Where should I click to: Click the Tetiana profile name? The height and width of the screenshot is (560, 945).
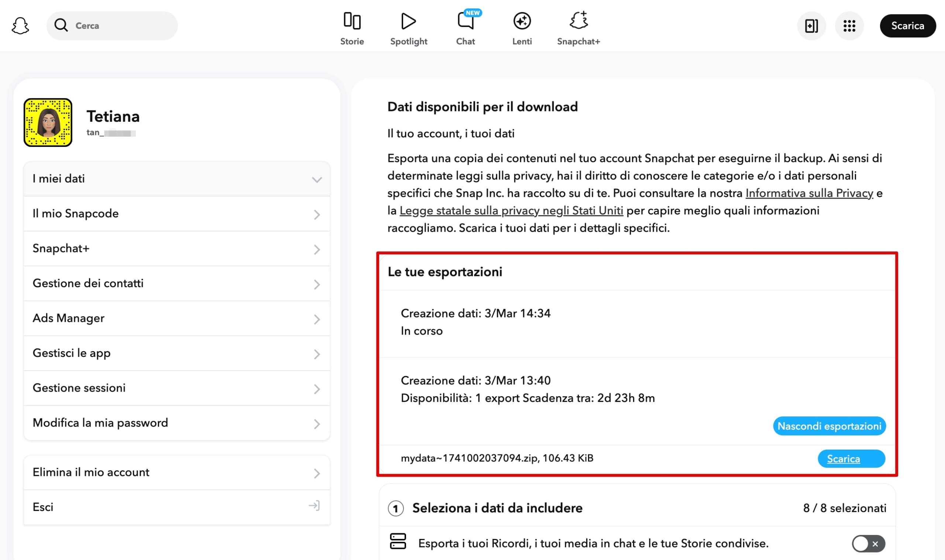click(x=113, y=116)
